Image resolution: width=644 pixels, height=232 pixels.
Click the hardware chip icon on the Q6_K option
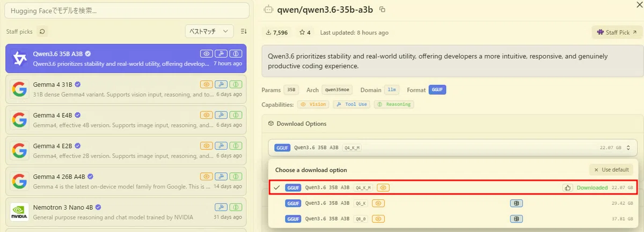(516, 203)
